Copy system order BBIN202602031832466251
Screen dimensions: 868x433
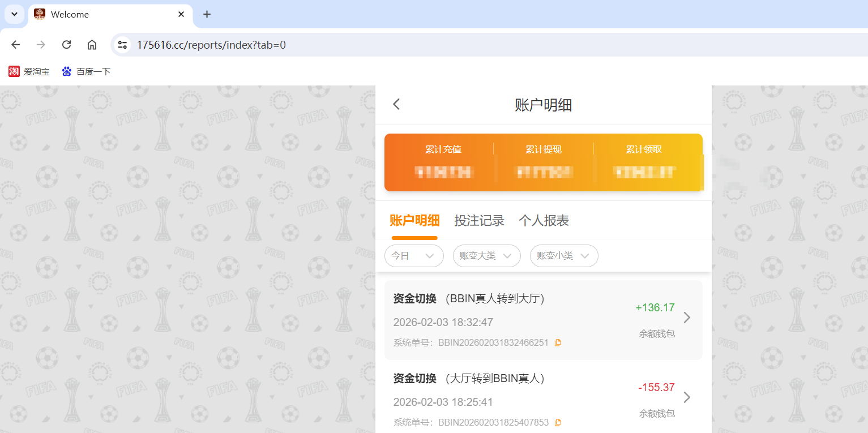click(x=558, y=342)
